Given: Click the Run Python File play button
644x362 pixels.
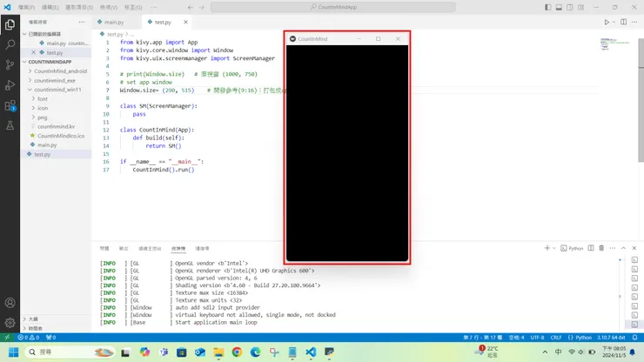Looking at the screenshot, I should click(607, 22).
